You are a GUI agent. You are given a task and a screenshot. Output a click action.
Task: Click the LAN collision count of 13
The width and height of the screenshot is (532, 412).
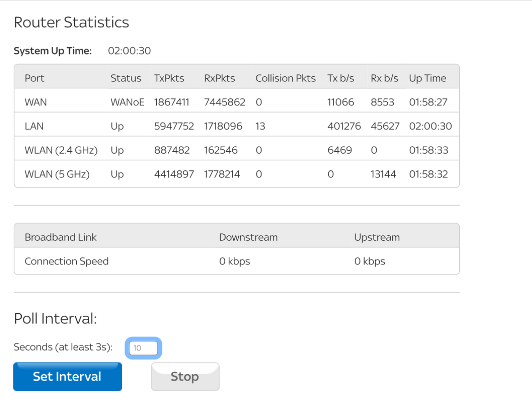(x=260, y=126)
